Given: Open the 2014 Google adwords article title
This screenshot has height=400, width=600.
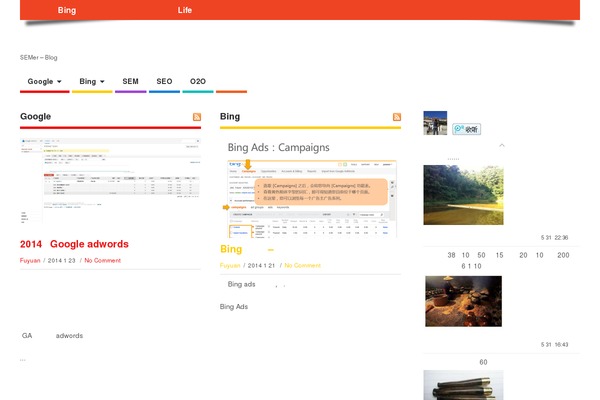Looking at the screenshot, I should 74,244.
